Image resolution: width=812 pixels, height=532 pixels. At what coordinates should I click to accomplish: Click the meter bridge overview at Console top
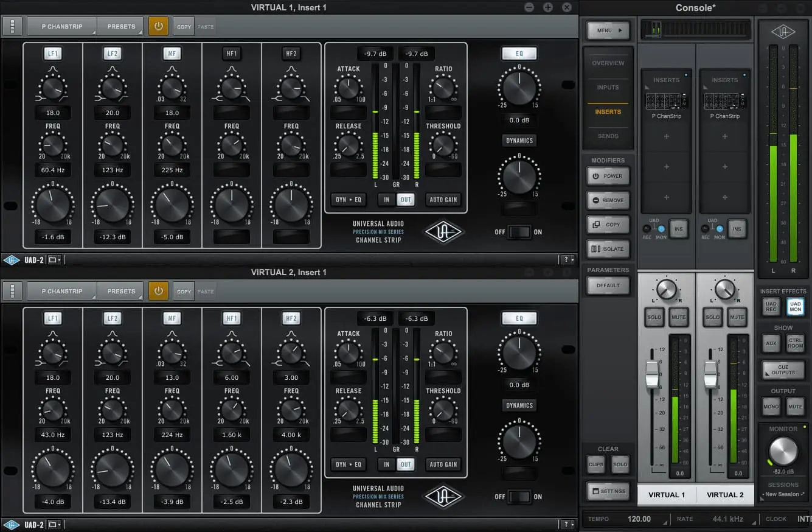(696, 29)
